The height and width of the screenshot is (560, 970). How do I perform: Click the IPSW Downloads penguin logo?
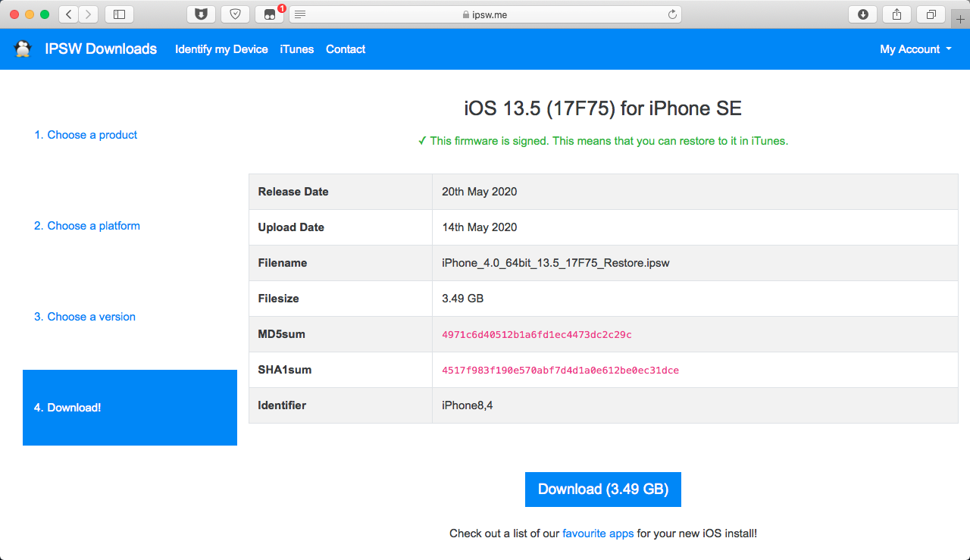pos(23,49)
